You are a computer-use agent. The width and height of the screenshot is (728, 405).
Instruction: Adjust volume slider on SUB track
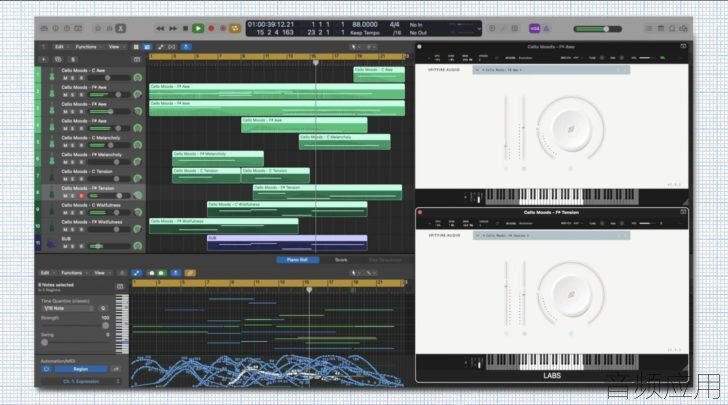click(109, 246)
